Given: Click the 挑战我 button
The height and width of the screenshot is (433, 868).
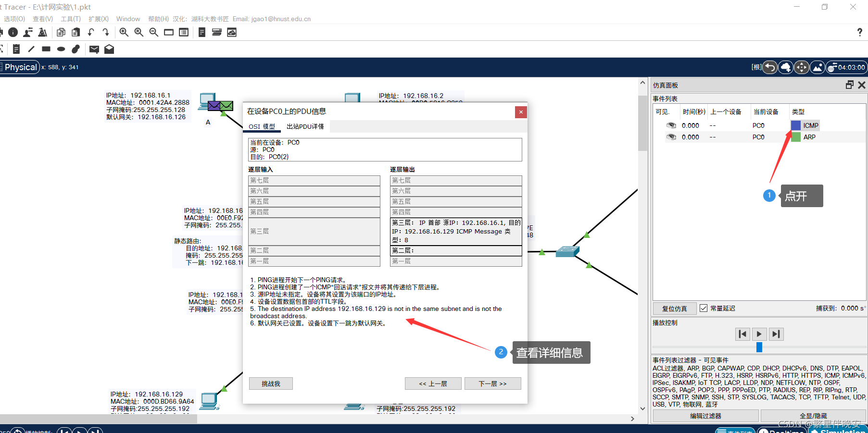Looking at the screenshot, I should [x=271, y=384].
